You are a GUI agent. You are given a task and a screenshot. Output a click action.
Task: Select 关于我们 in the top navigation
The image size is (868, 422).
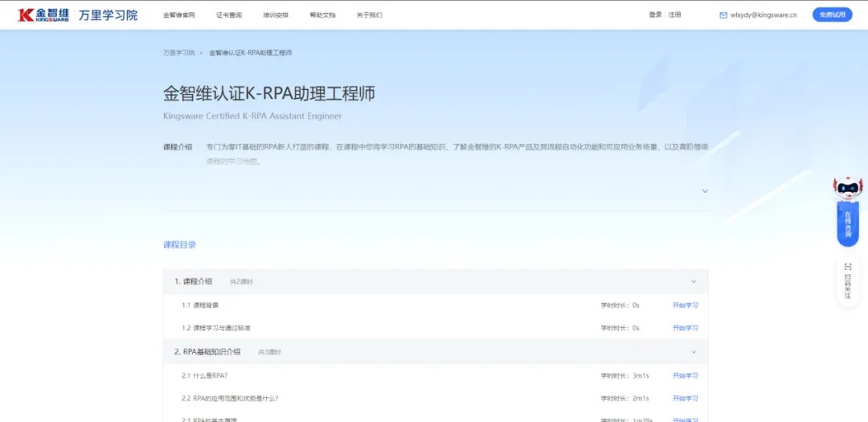tap(369, 15)
